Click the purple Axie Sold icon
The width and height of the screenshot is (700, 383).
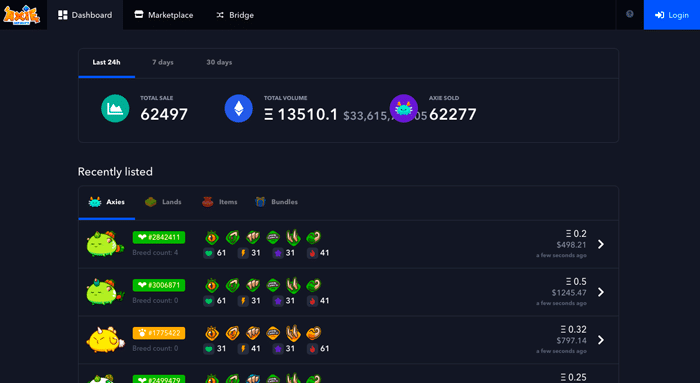click(x=404, y=108)
